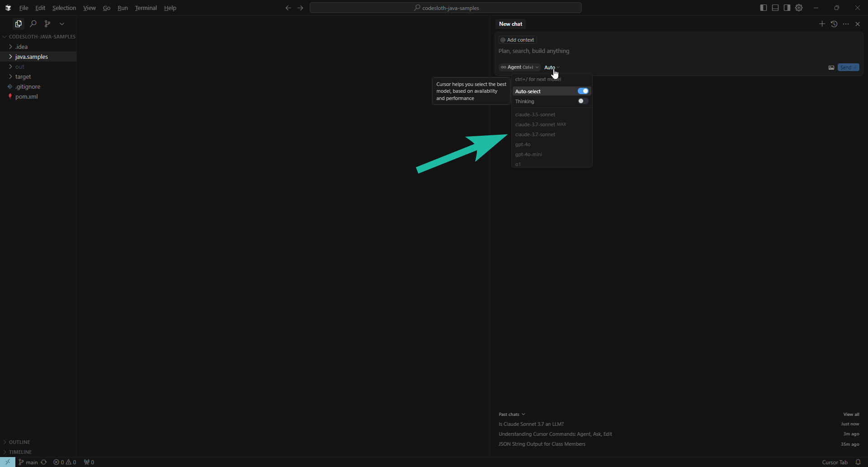Click the ports forwarded status item
This screenshot has width=868, height=467.
(89, 462)
